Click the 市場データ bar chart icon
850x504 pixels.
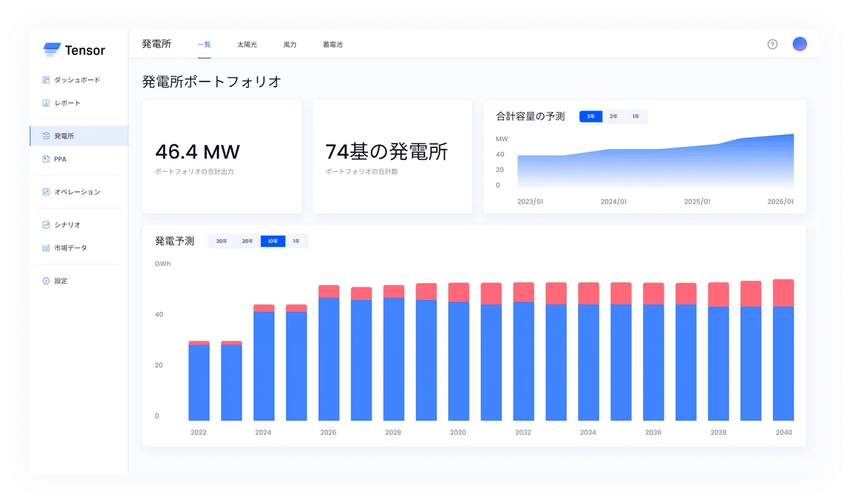[x=46, y=248]
